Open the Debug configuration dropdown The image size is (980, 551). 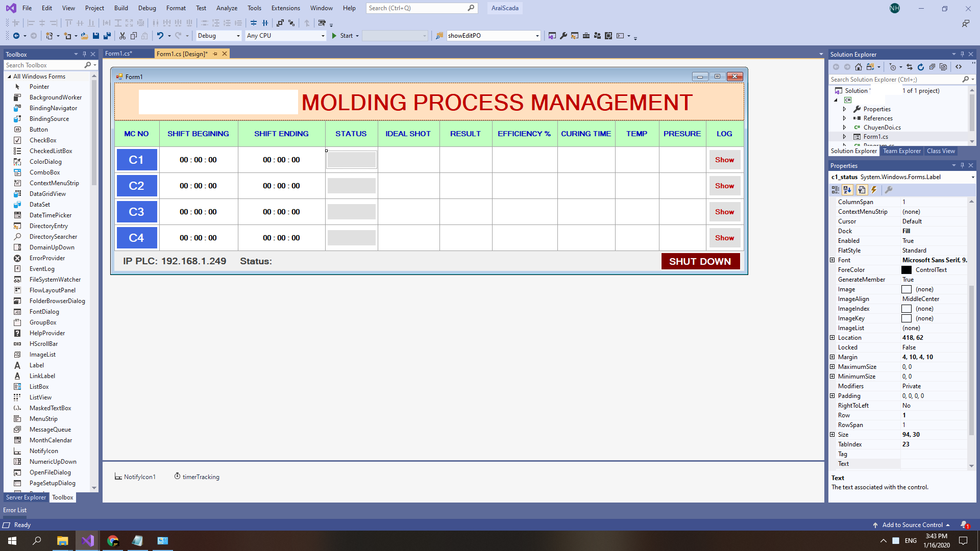[238, 36]
